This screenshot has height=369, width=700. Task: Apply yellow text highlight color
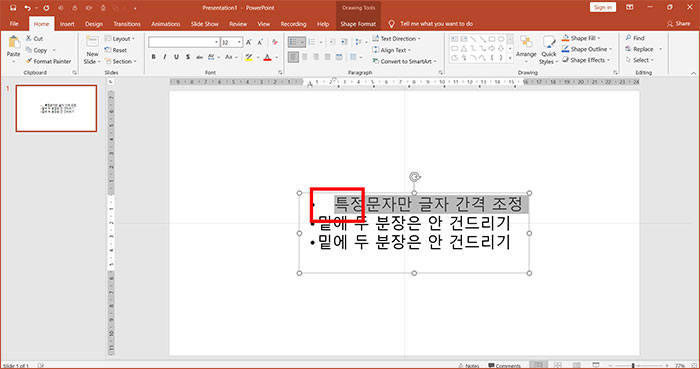[249, 57]
